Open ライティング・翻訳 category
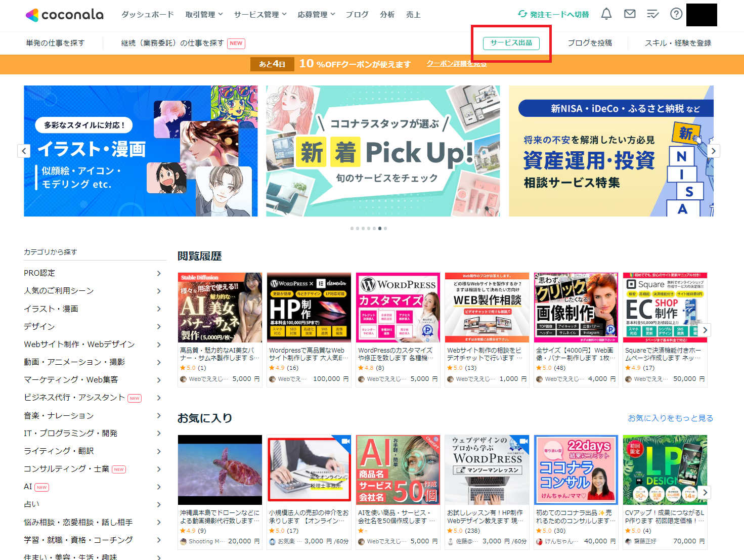Image resolution: width=744 pixels, height=560 pixels. pos(59,451)
